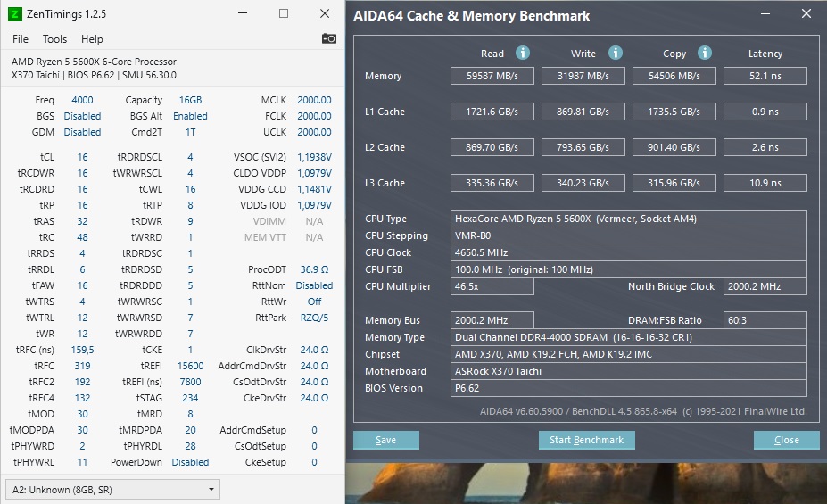Maximize the ZenTimings window
Image resolution: width=827 pixels, height=504 pixels.
tap(284, 13)
